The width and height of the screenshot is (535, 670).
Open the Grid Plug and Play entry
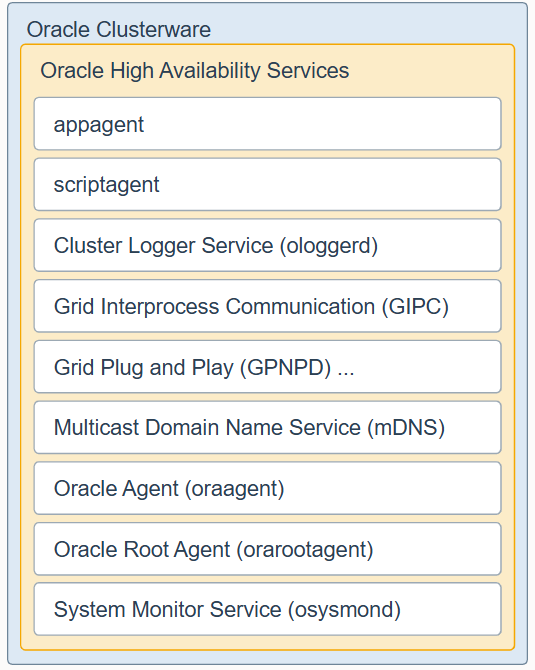click(268, 367)
